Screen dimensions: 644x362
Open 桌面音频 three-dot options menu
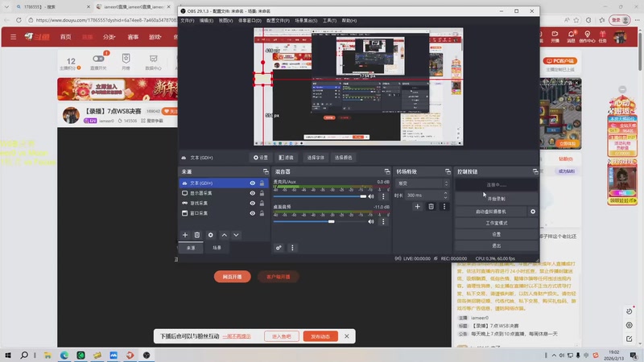point(383,222)
